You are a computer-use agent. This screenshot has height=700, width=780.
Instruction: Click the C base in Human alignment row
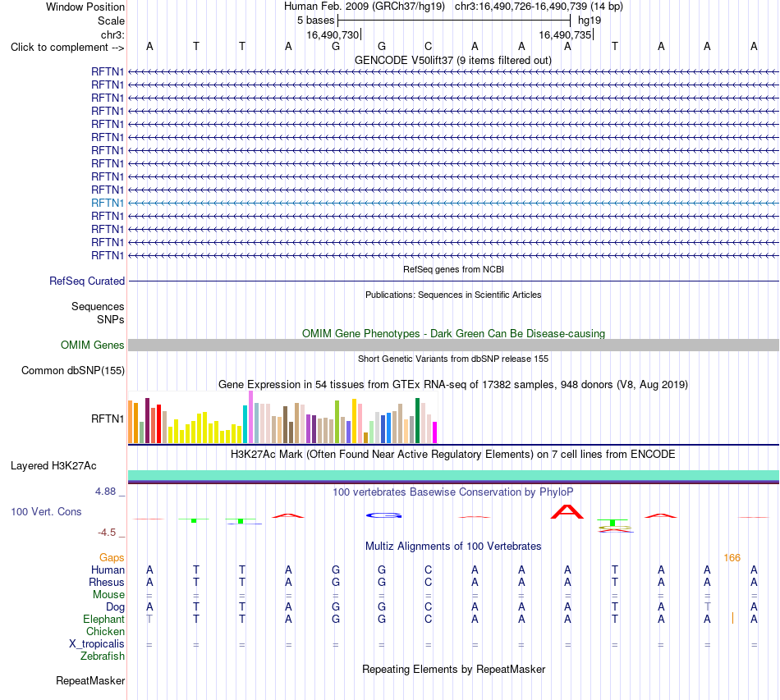click(429, 570)
